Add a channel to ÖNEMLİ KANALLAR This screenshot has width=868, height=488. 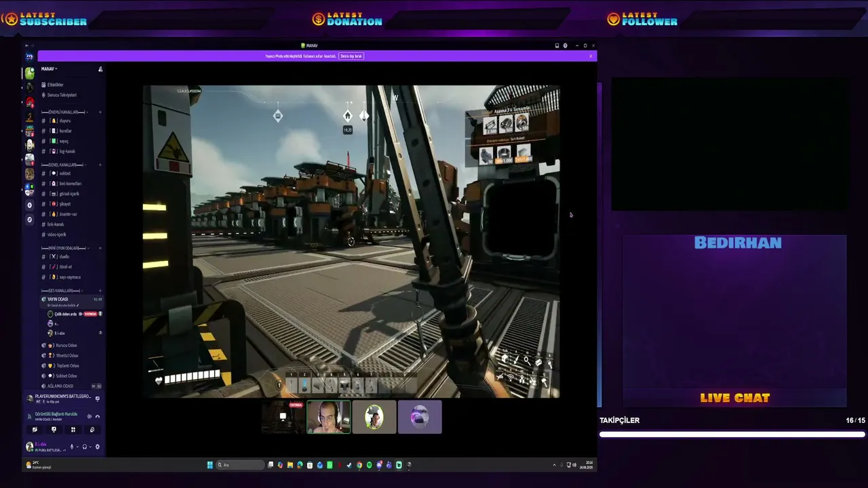click(x=100, y=112)
